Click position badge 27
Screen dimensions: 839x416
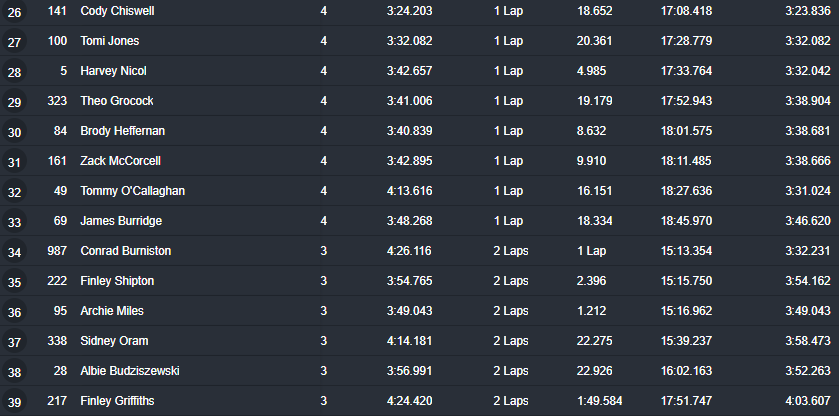(x=14, y=41)
